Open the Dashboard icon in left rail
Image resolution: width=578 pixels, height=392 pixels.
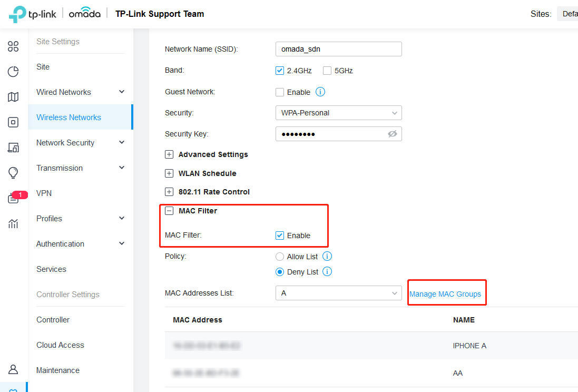(x=13, y=46)
